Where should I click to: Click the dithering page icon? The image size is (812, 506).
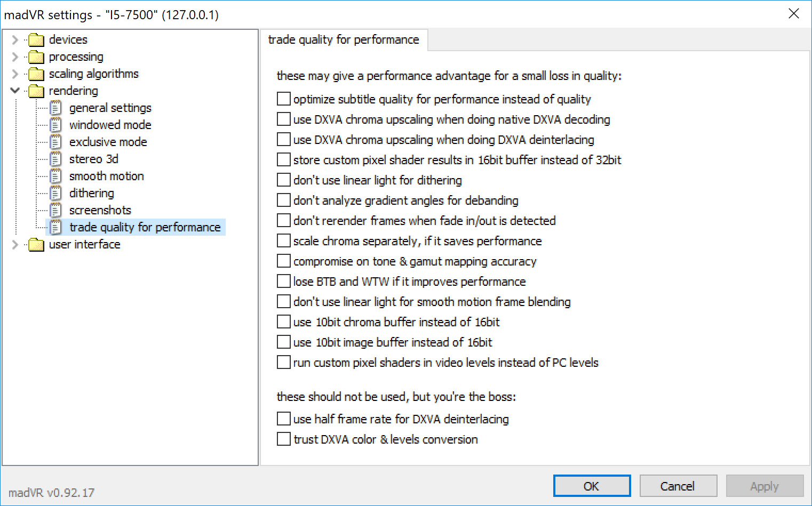(x=56, y=194)
